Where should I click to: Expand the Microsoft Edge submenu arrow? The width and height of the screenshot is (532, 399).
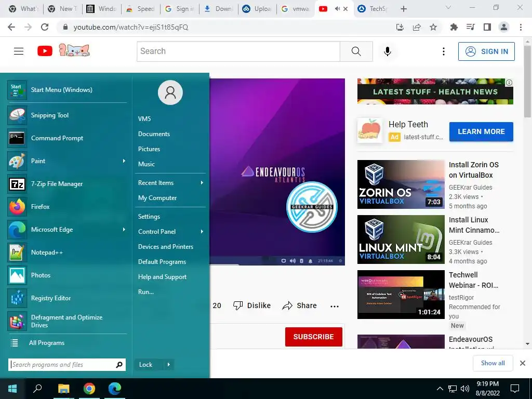124,229
